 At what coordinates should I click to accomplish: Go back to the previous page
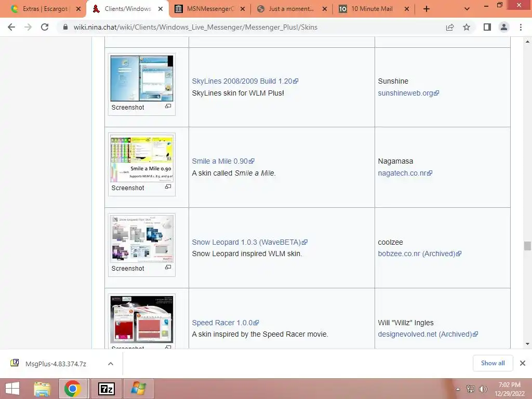pos(11,27)
